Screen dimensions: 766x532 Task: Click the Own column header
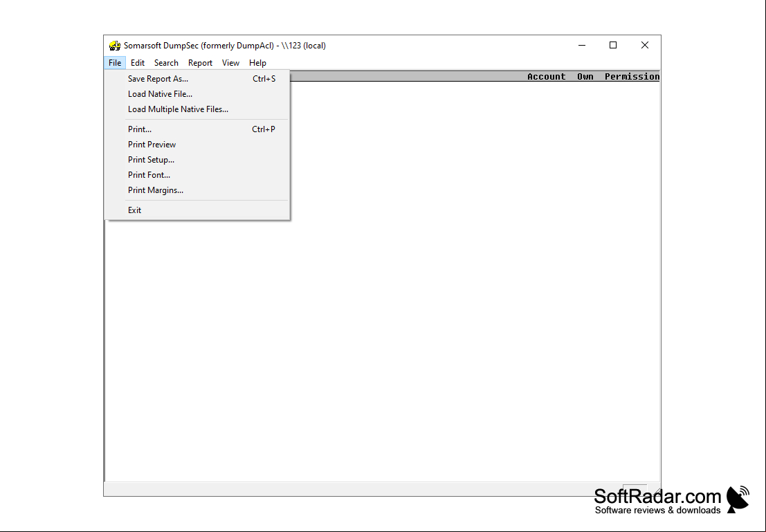[x=585, y=76]
